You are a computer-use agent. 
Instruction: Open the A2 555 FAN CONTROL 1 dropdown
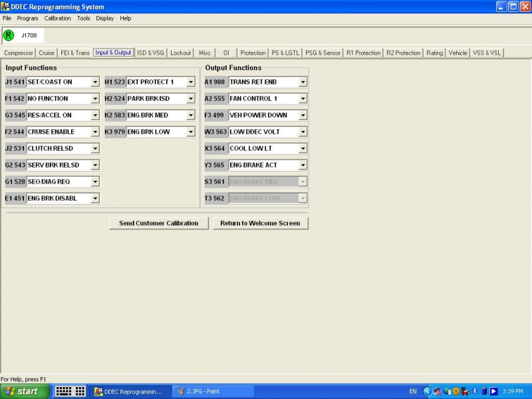coord(303,99)
